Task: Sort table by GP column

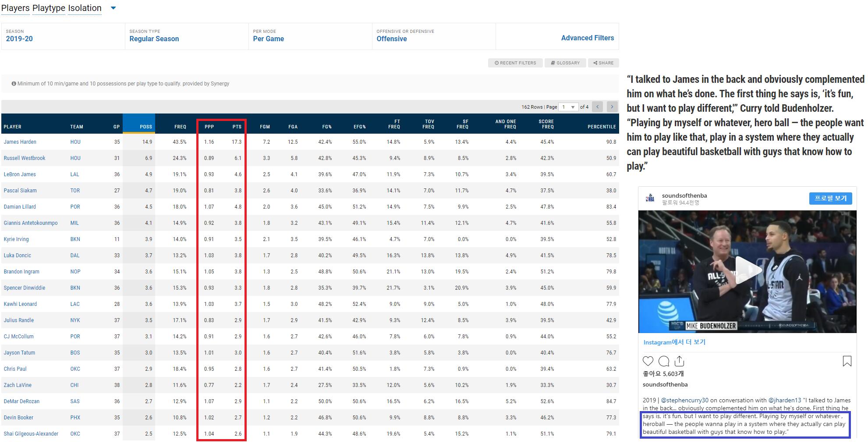Action: click(x=117, y=127)
